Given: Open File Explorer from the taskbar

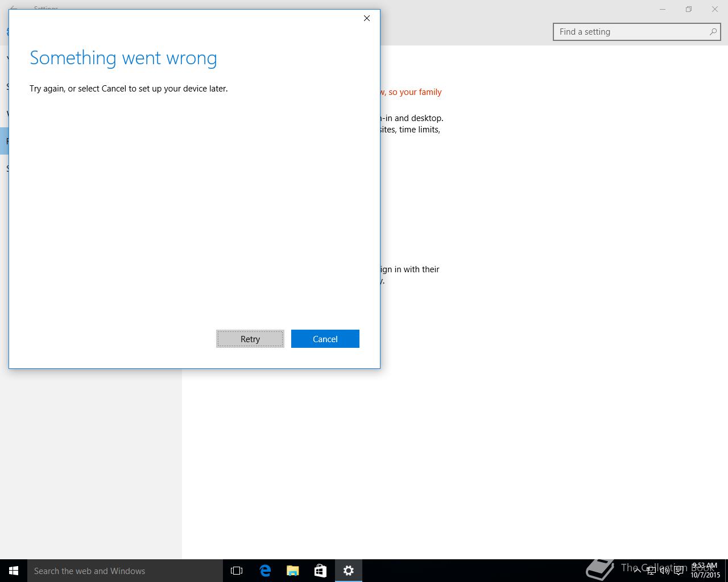Looking at the screenshot, I should click(x=293, y=571).
